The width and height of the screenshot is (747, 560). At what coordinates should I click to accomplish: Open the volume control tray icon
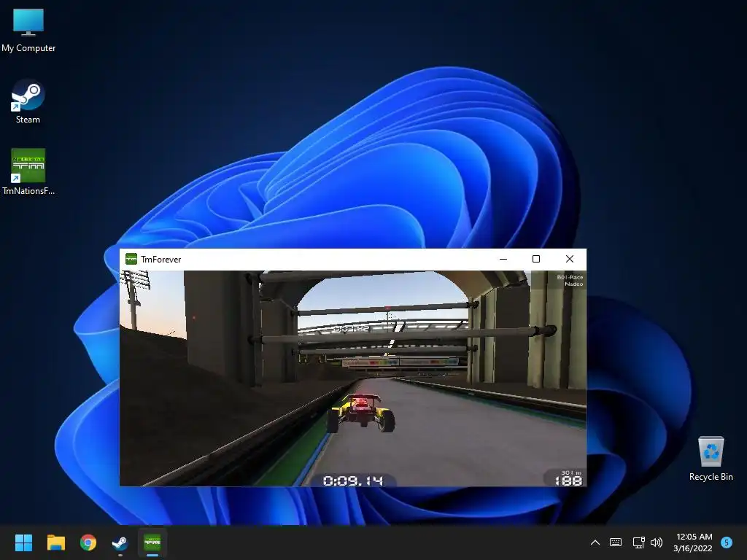click(657, 542)
